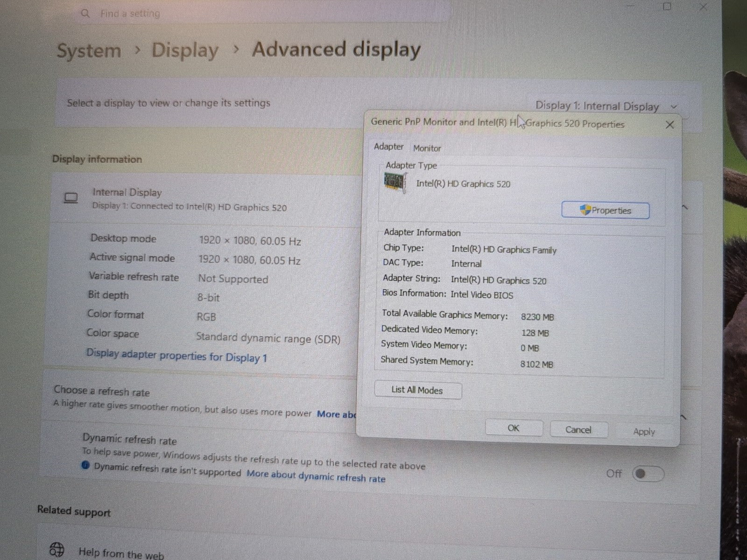
Task: Click the RGB color format value
Action: coord(206,316)
